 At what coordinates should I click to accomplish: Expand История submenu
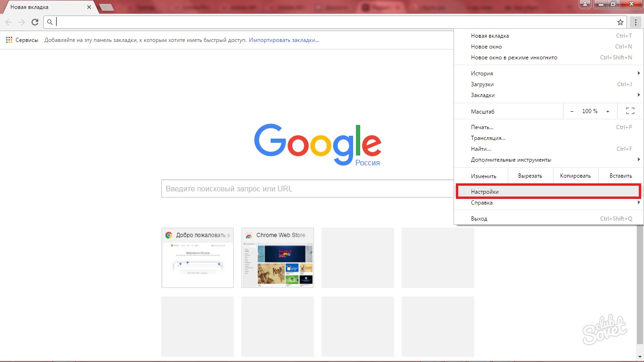(x=549, y=74)
